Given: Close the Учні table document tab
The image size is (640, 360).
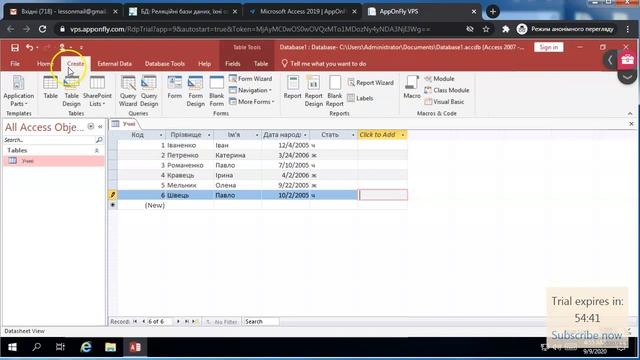Looking at the screenshot, I should (631, 124).
